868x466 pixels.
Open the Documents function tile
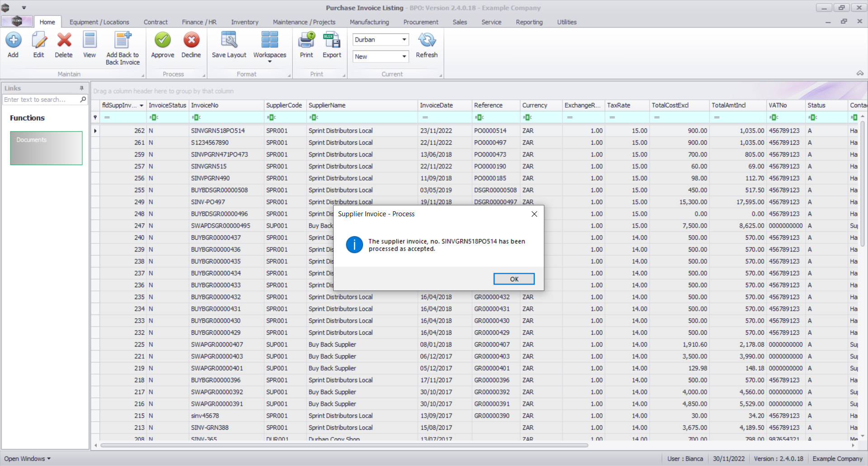[x=46, y=148]
